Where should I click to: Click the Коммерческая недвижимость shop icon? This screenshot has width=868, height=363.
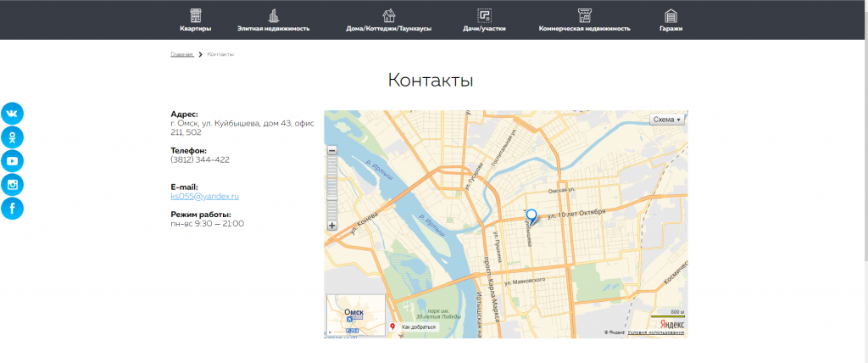584,15
